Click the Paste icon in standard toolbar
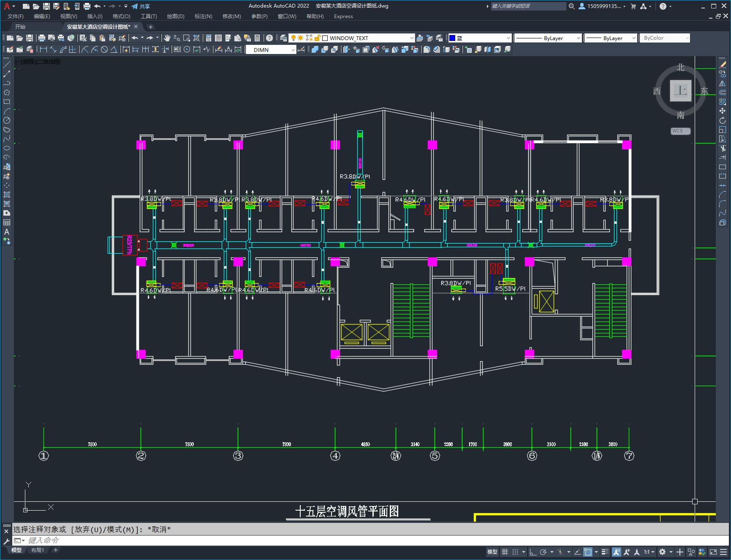Screen dimensions: 731x560 click(x=102, y=38)
